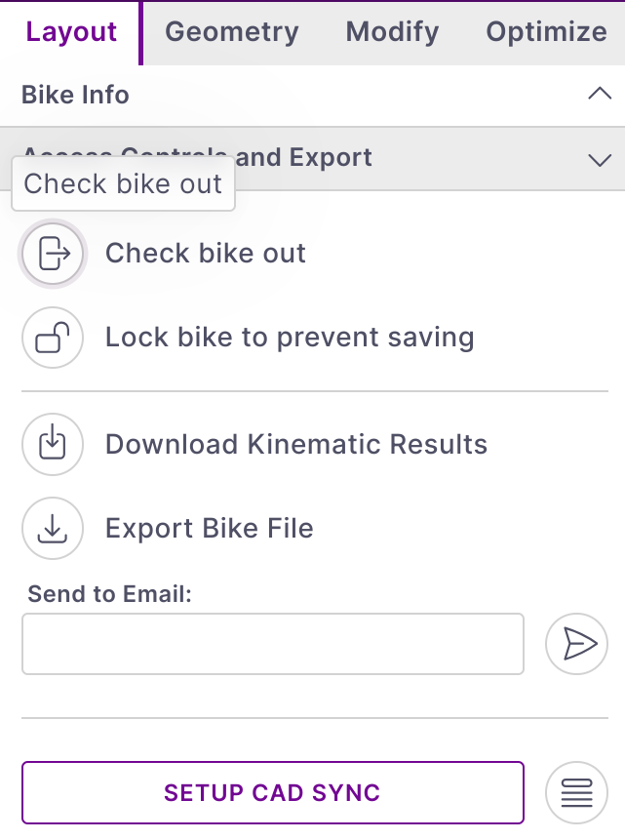Expand section using the down chevron arrow
This screenshot has width=625, height=840.
click(x=600, y=159)
